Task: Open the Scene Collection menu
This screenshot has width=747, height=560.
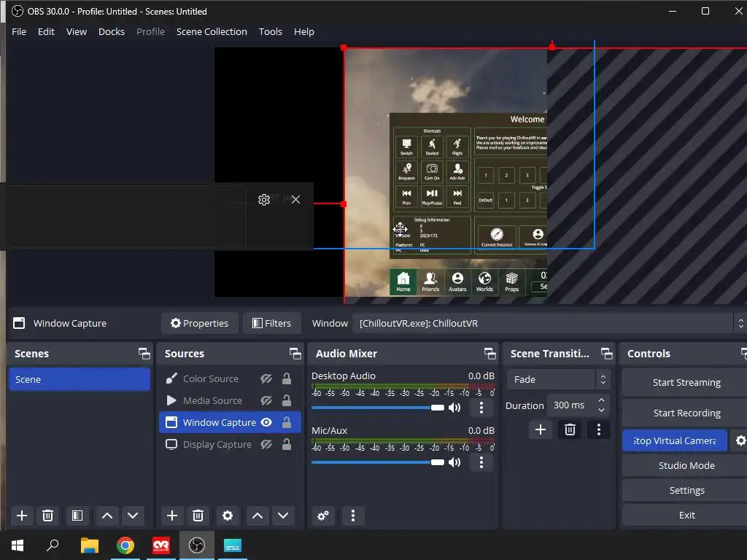Action: [x=212, y=32]
